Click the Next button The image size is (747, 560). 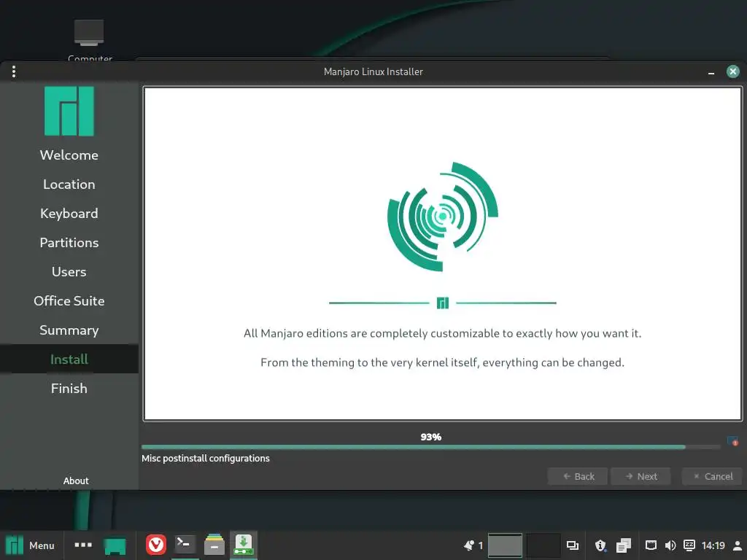(640, 476)
